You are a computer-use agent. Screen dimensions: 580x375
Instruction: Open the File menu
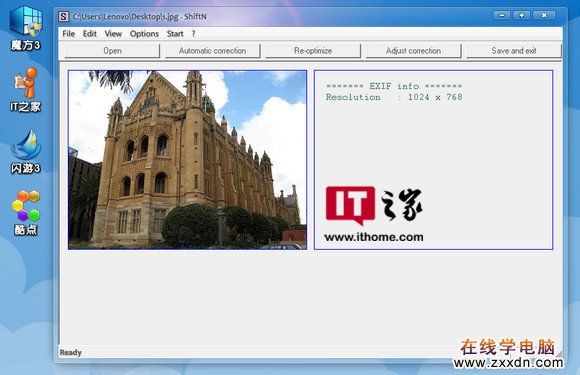point(68,34)
